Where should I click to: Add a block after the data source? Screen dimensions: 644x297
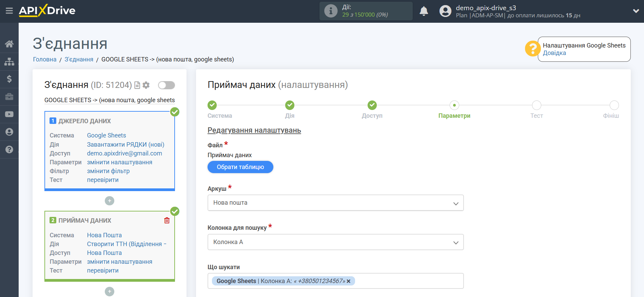110,201
